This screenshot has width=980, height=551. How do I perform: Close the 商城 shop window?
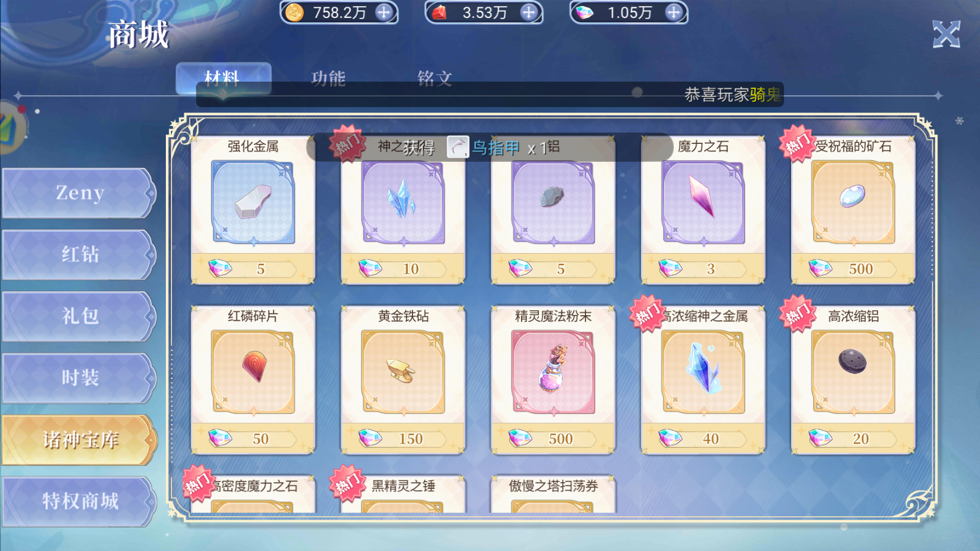(x=946, y=34)
